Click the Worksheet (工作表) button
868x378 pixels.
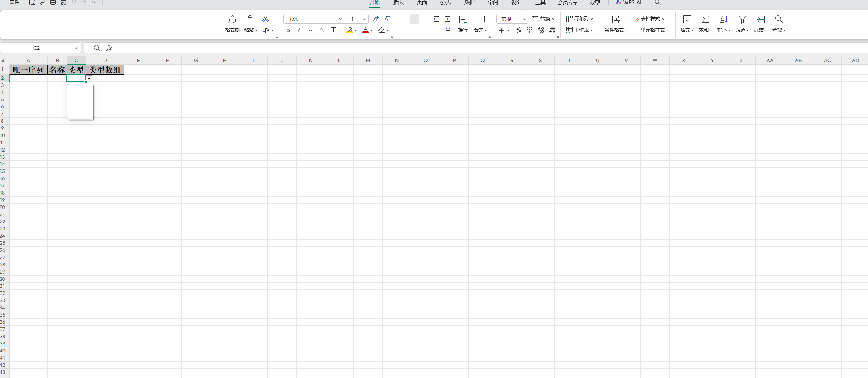point(580,30)
